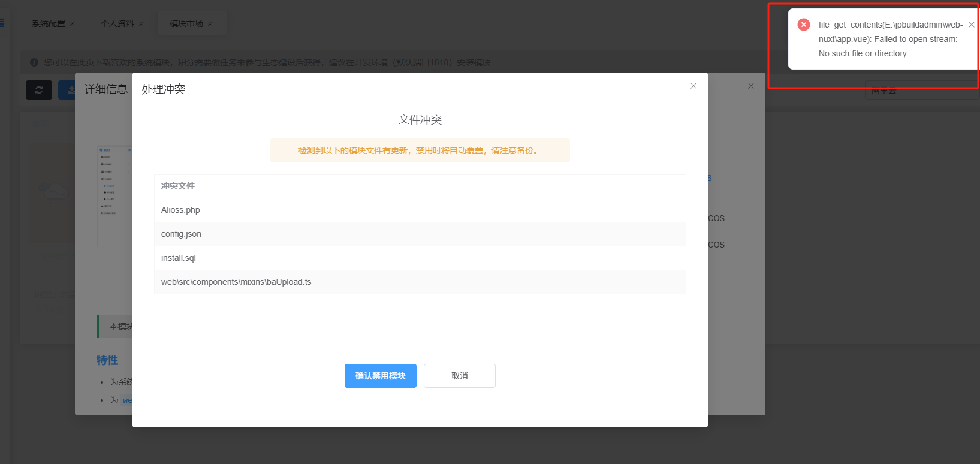
Task: Click the 特性 heading in the detail dialog
Action: coord(107,360)
